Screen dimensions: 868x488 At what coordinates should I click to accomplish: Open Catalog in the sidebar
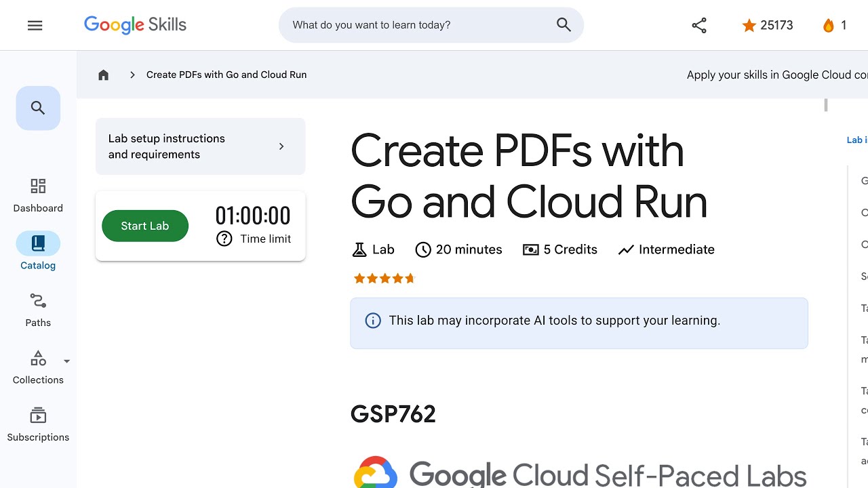click(38, 252)
